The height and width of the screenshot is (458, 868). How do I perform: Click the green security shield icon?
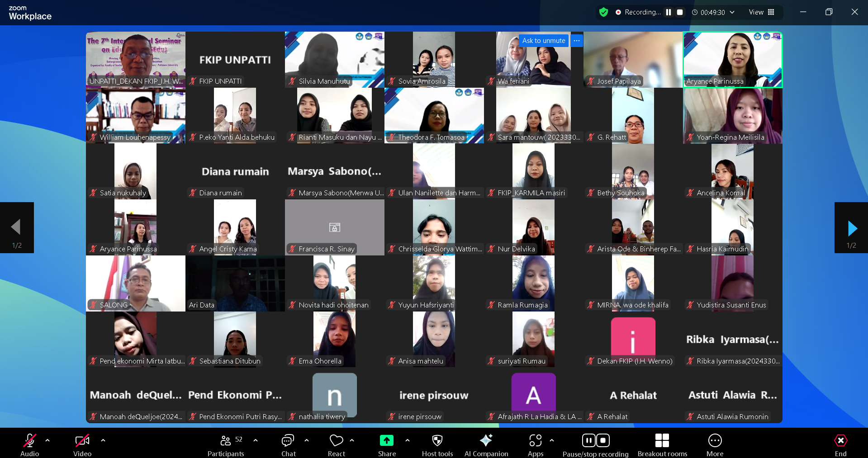click(x=603, y=12)
